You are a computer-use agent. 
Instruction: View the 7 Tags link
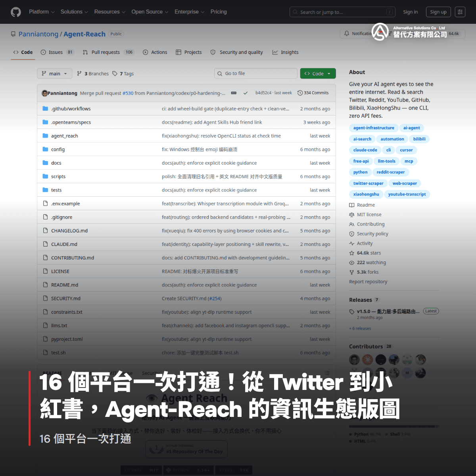coord(123,73)
